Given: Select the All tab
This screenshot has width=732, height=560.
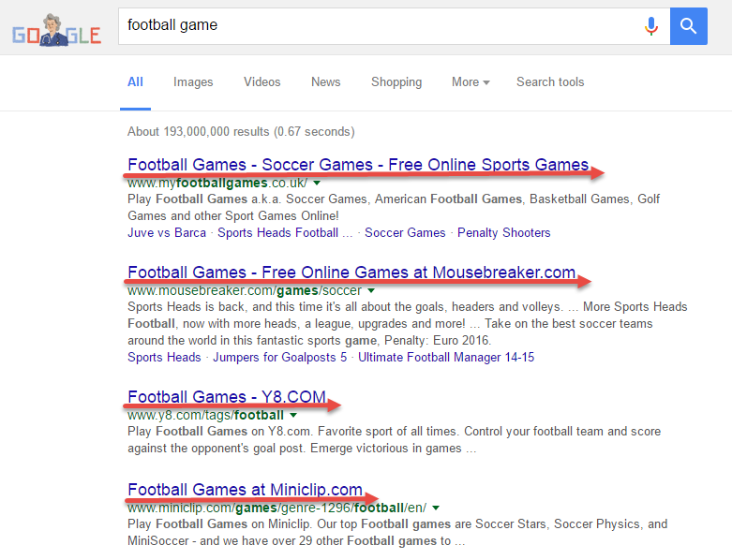Looking at the screenshot, I should [x=135, y=82].
